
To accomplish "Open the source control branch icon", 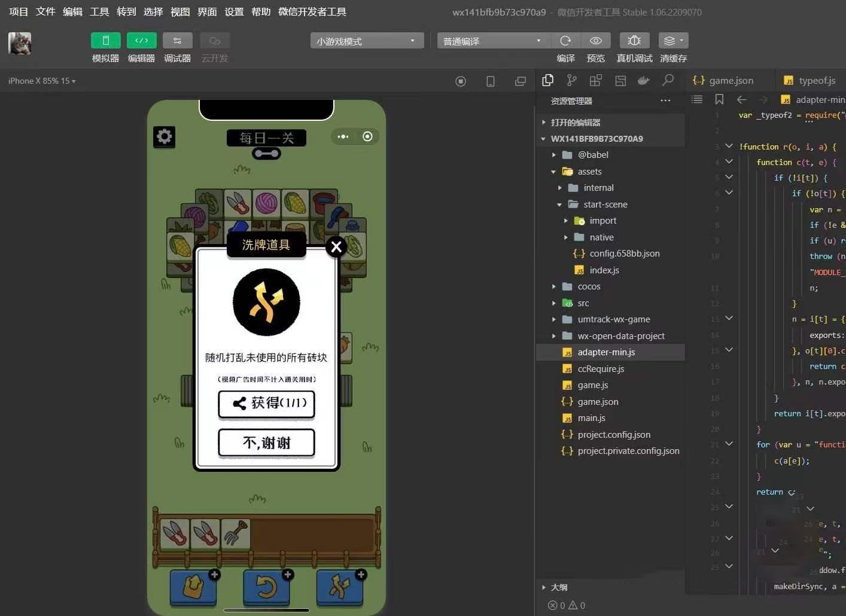I will click(x=572, y=80).
